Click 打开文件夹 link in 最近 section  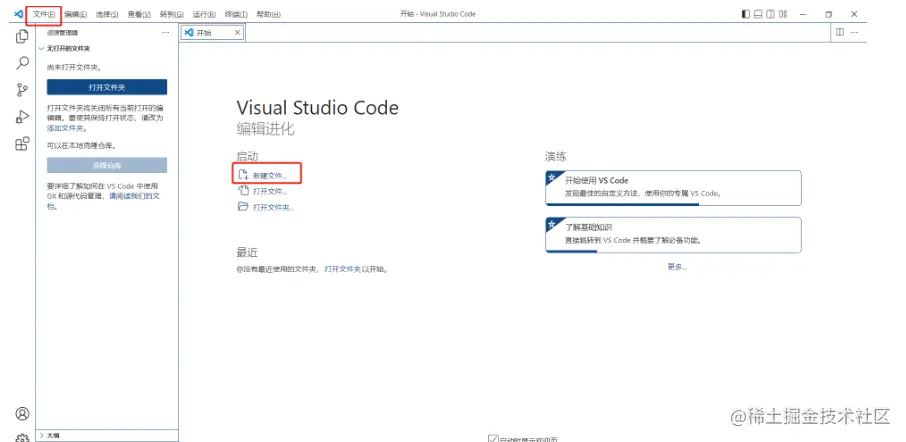click(x=343, y=269)
